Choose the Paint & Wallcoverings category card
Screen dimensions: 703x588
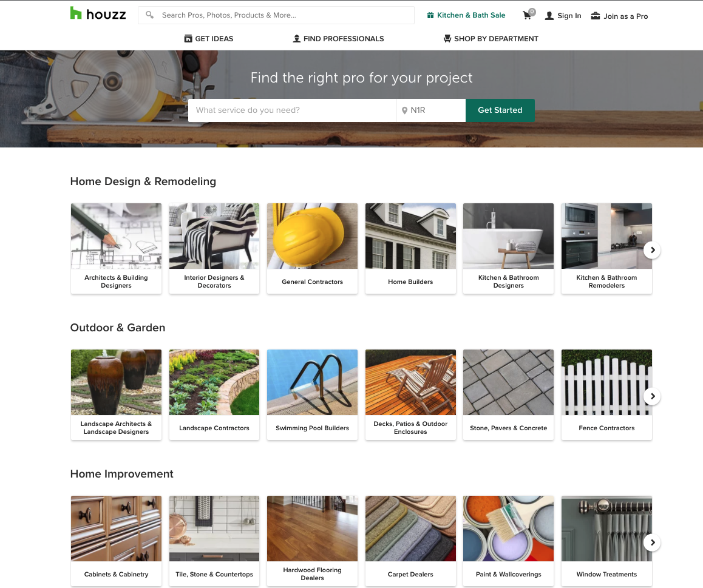508,541
